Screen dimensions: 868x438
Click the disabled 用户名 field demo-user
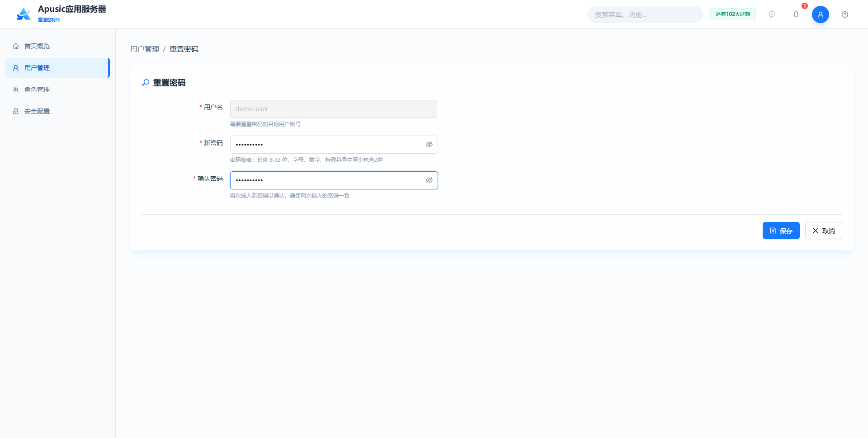coord(334,109)
